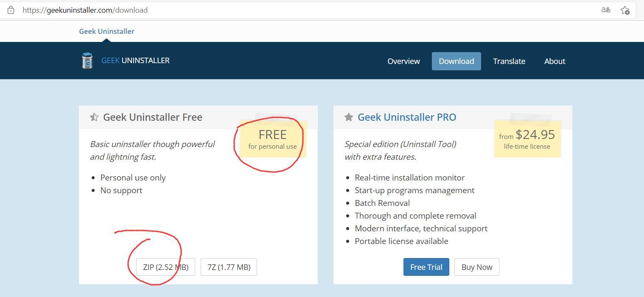Viewport: 644px width, 297px height.
Task: Select 'Start-up programs management' text
Action: point(414,190)
